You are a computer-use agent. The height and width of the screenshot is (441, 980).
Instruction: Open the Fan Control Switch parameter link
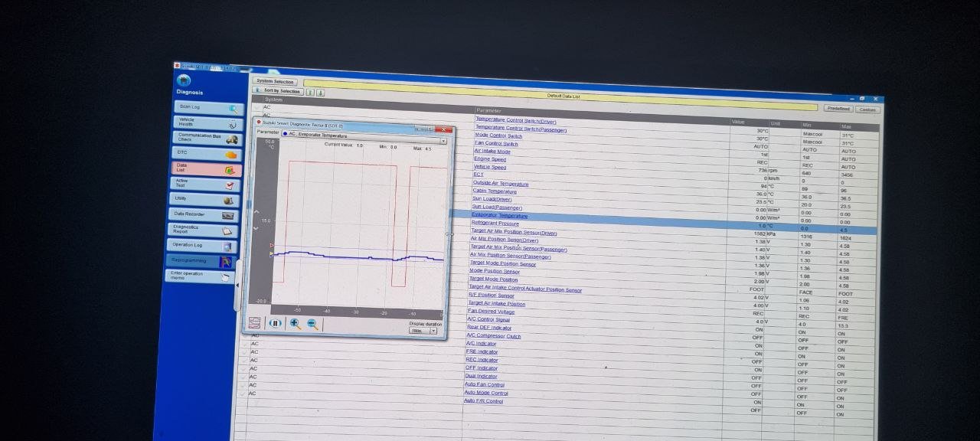pyautogui.click(x=496, y=143)
